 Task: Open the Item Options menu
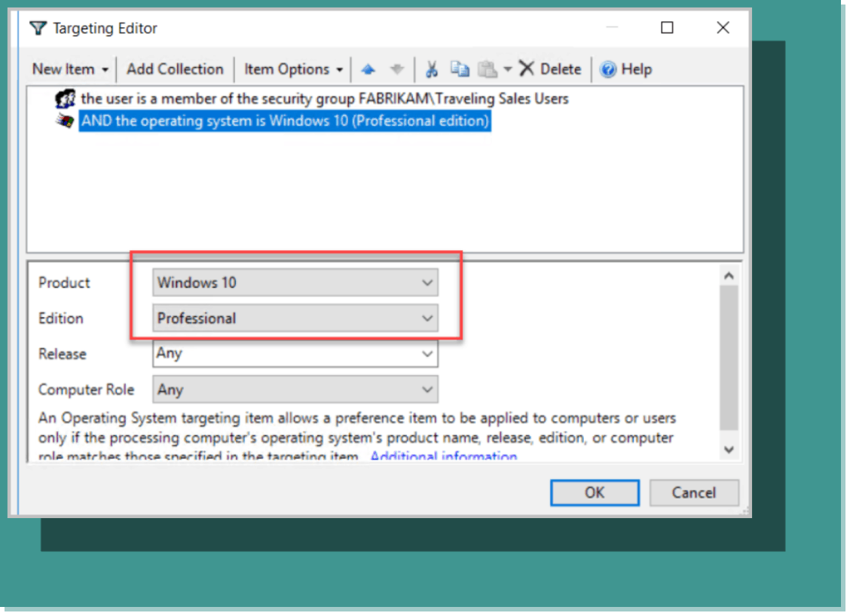(x=293, y=69)
